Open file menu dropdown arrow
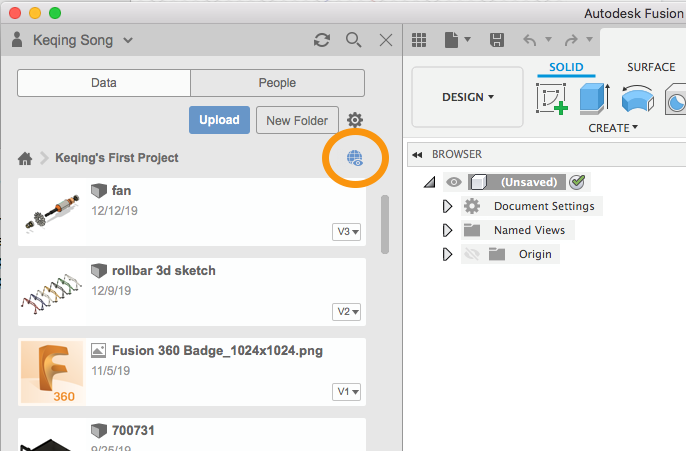Screen dimensions: 686x451 467,39
